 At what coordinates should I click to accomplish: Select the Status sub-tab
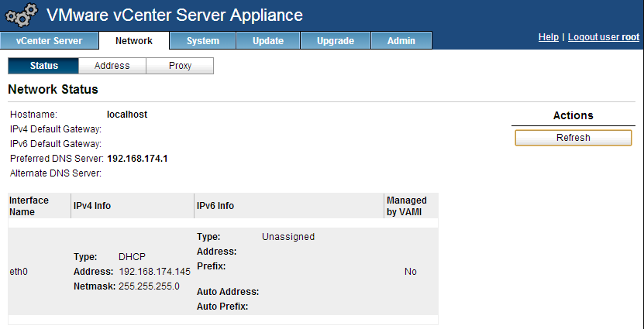pyautogui.click(x=43, y=66)
